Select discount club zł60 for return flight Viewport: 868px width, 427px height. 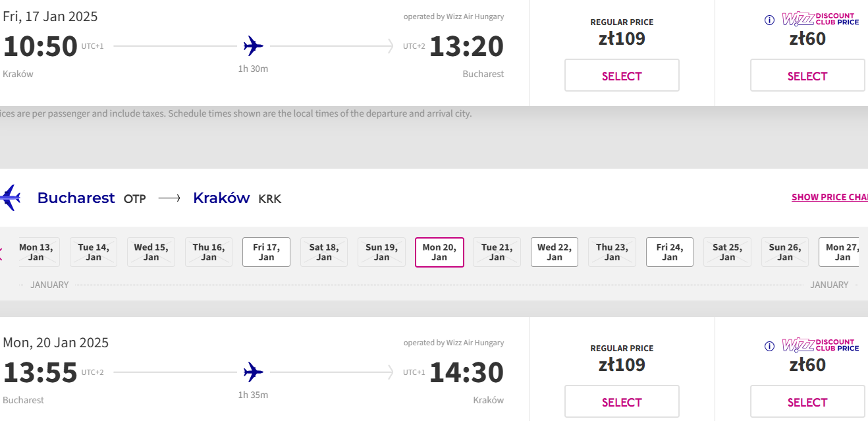click(807, 401)
